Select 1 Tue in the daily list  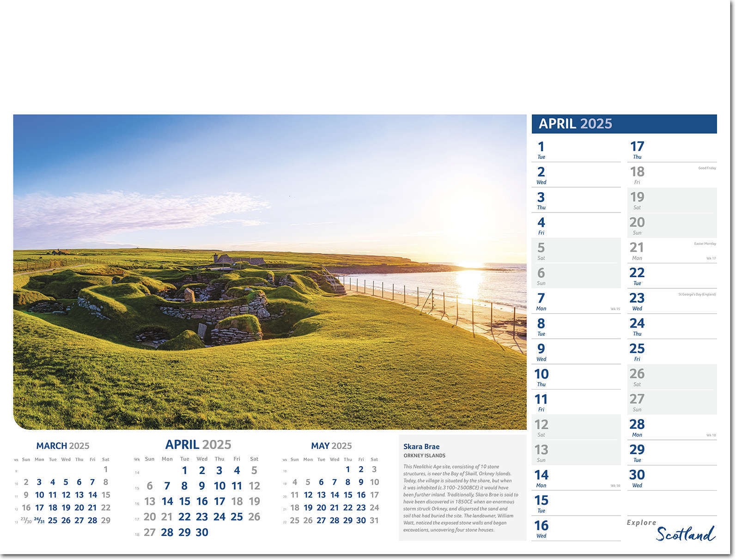click(x=576, y=150)
